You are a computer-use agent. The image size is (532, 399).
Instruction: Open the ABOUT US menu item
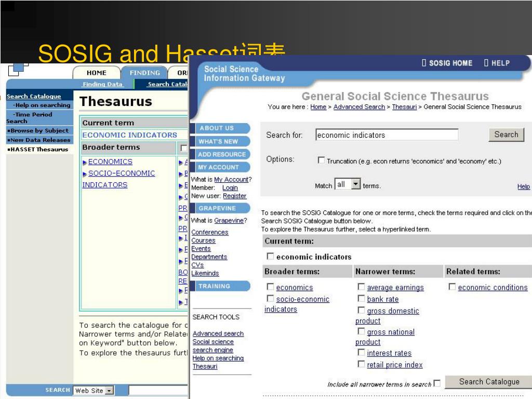coord(220,128)
